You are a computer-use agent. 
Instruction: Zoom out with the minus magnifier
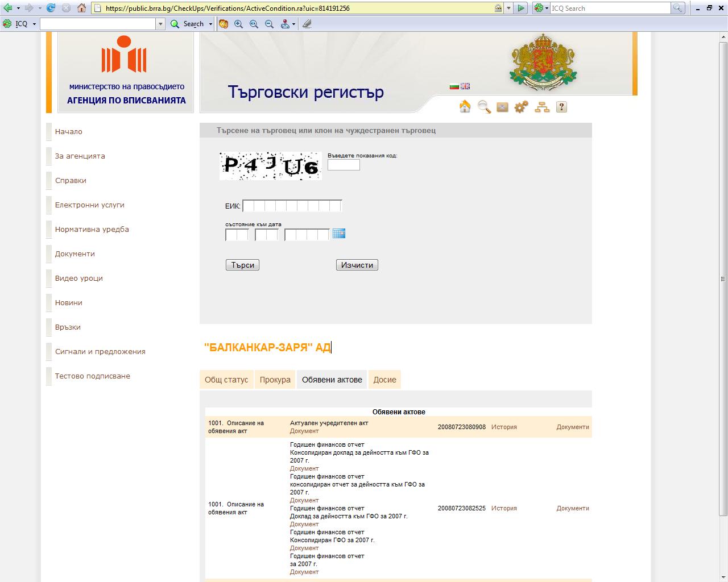270,24
